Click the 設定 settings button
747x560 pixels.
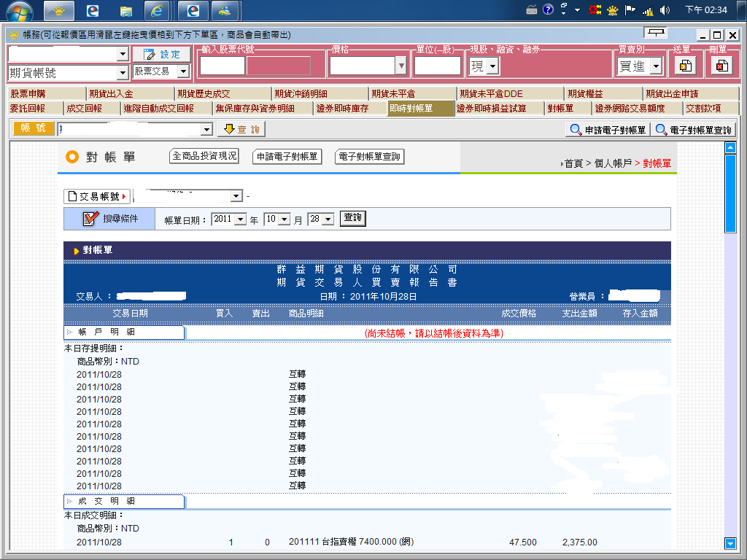tap(161, 54)
